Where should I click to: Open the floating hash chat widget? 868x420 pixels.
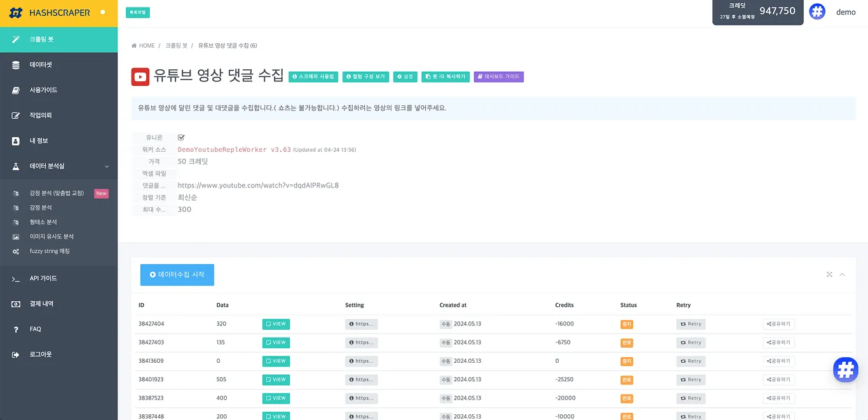[x=845, y=369]
